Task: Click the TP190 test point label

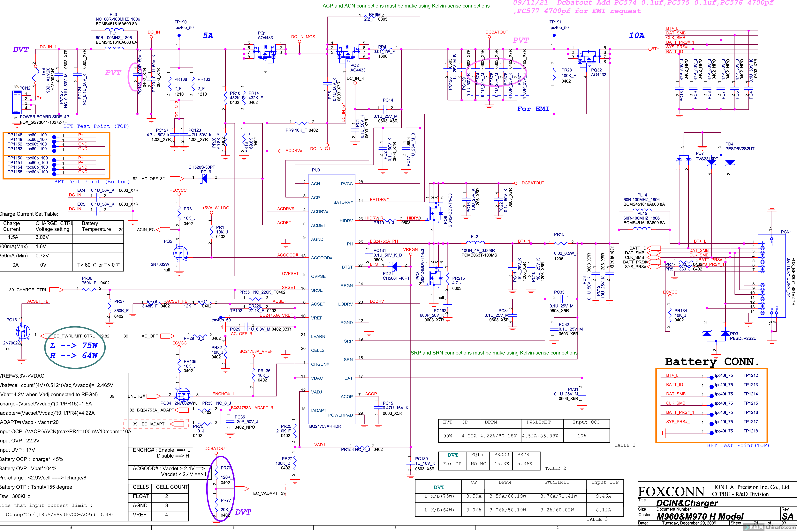Action: coord(181,22)
